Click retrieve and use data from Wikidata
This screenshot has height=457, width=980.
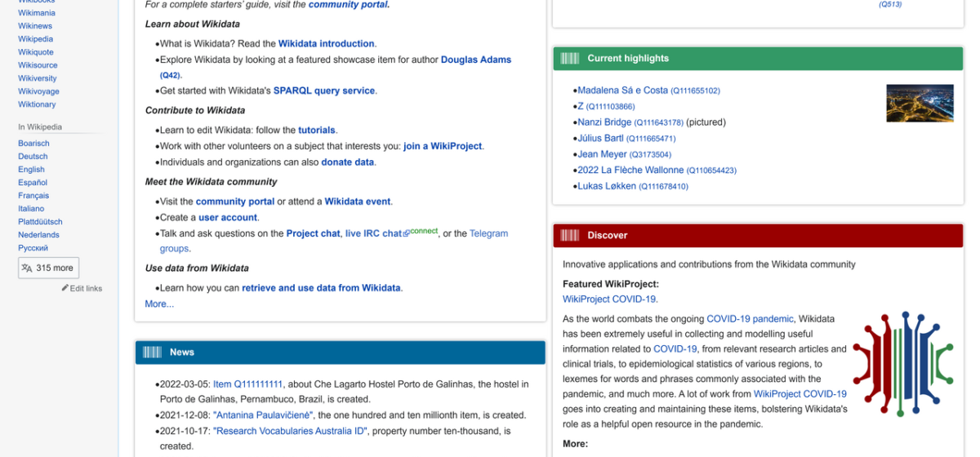pyautogui.click(x=321, y=288)
